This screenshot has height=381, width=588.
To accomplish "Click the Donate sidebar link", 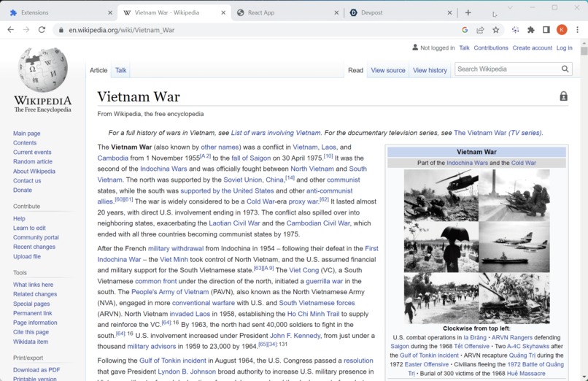I will (x=23, y=190).
